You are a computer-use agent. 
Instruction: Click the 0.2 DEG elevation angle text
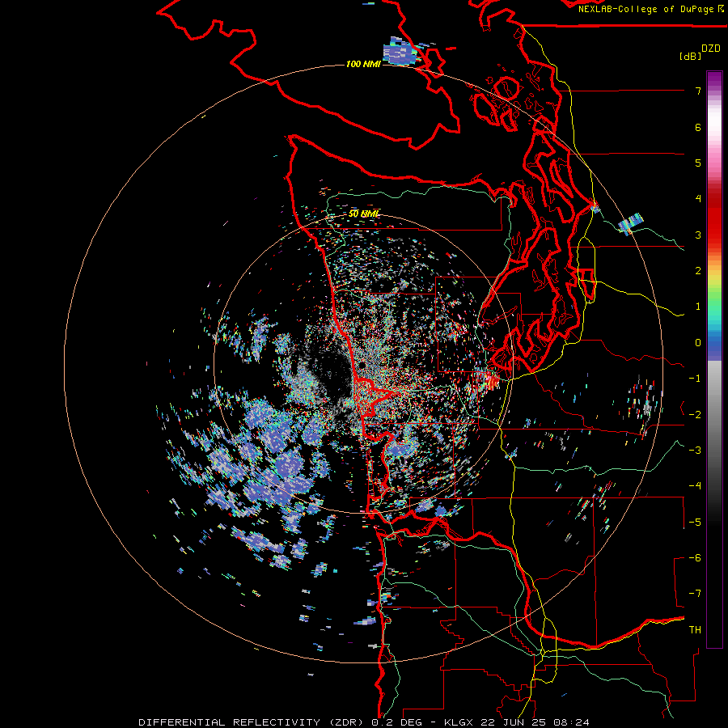(x=396, y=722)
